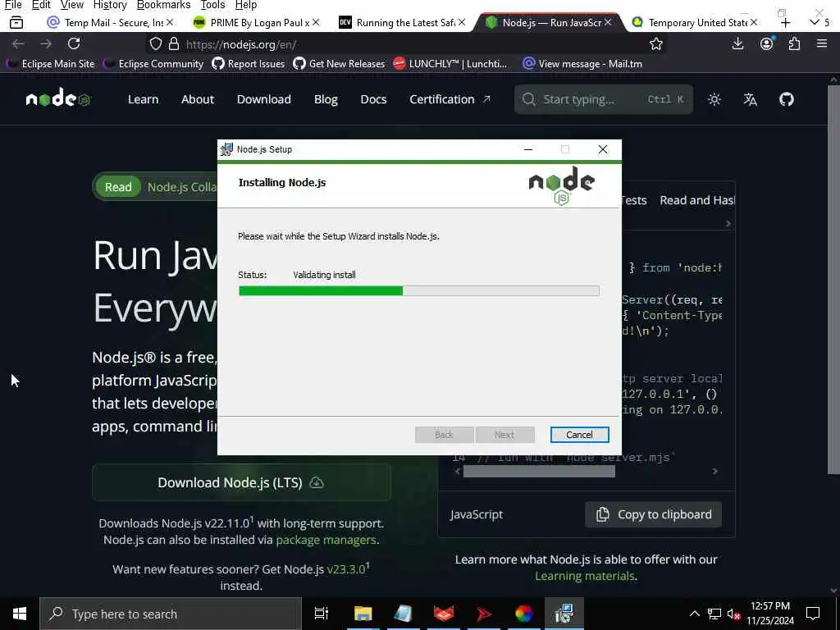
Task: Click the cloud download icon on LTS button
Action: [x=317, y=482]
